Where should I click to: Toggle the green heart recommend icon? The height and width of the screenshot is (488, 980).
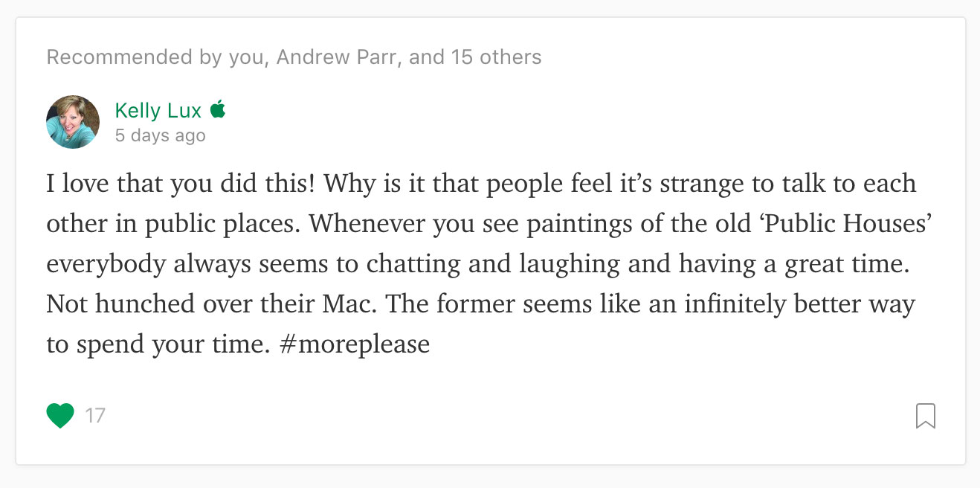click(x=60, y=415)
